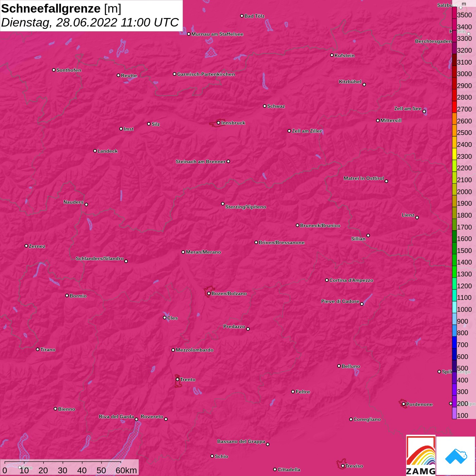Click the Bassano del Grappa label
The height and width of the screenshot is (476, 476).
click(241, 441)
